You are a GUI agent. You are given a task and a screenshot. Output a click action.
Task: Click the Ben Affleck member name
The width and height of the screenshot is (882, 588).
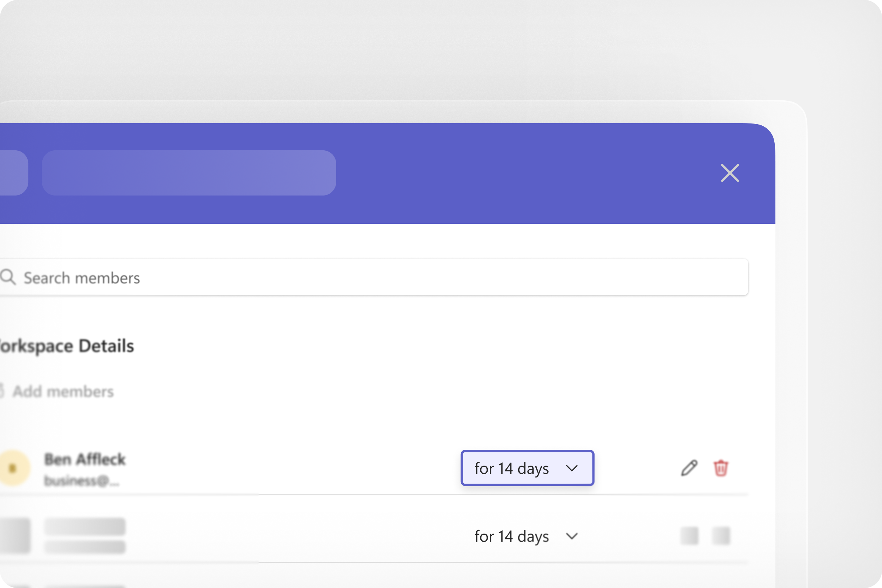click(85, 459)
